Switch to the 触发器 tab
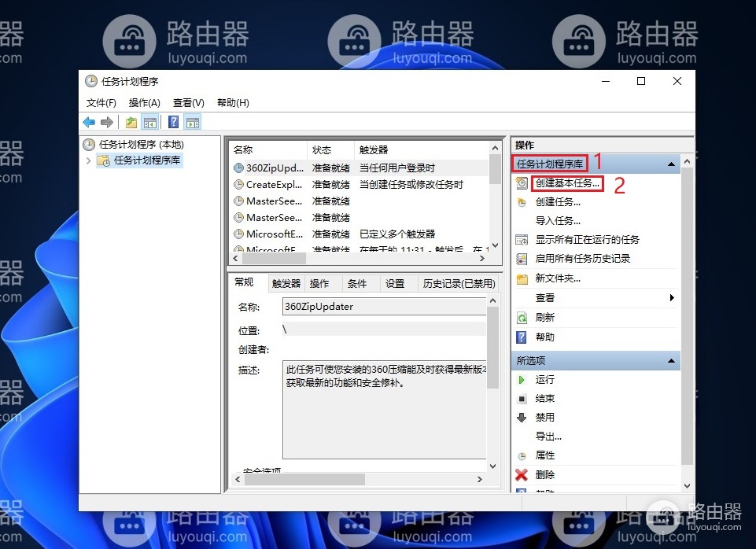756x549 pixels. 286,284
